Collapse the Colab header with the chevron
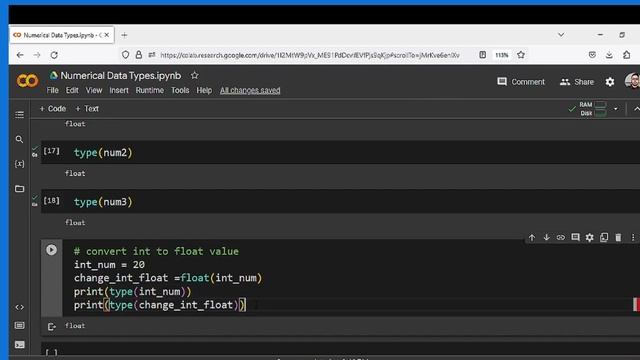Screen dimensions: 640x360 pos(636,109)
